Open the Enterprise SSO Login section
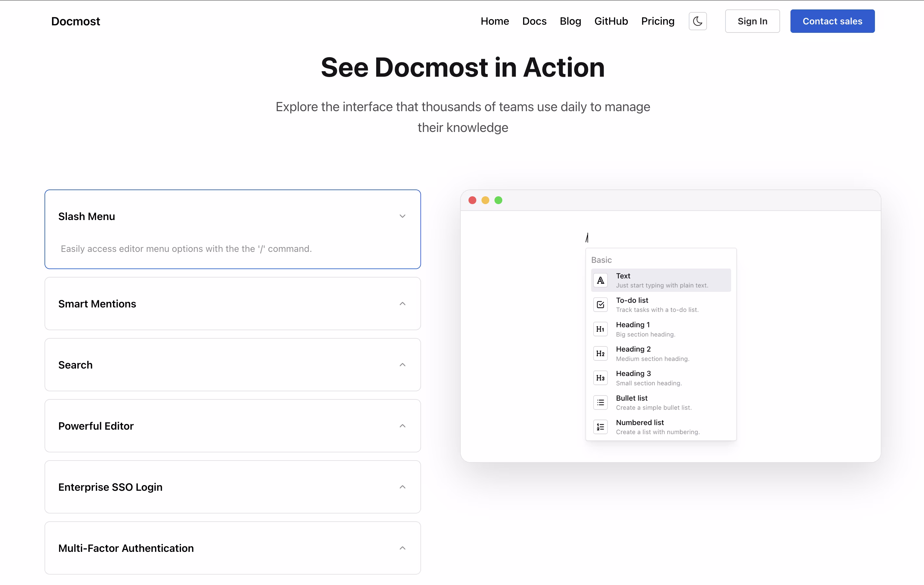Image resolution: width=924 pixels, height=585 pixels. pos(402,487)
